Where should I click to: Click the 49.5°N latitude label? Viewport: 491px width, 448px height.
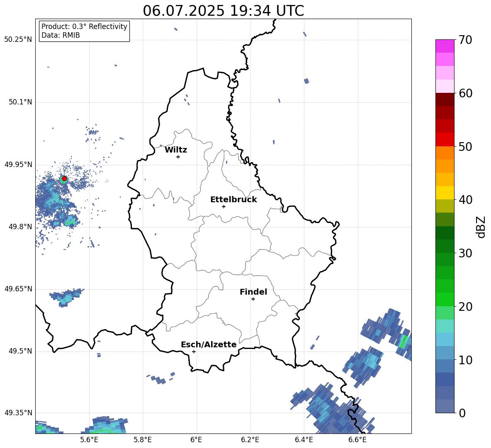point(20,351)
